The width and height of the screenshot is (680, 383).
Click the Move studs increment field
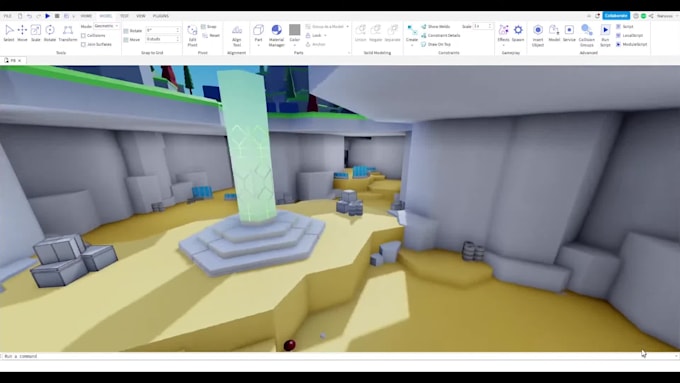click(x=163, y=39)
